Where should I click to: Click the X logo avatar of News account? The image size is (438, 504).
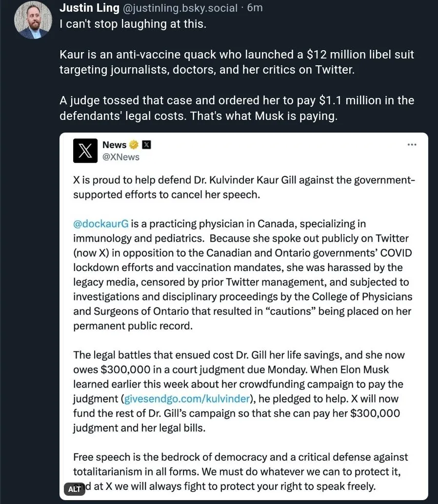(x=85, y=151)
